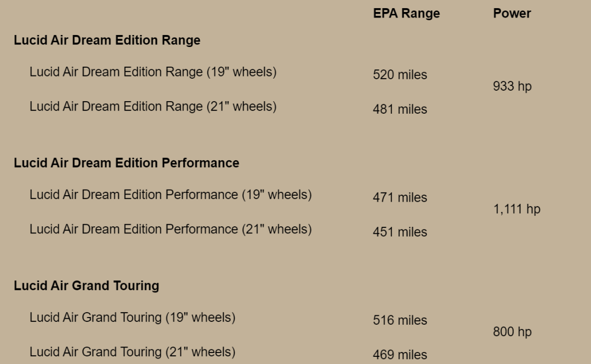Click the Dream Edition Performance 19" wheels row
The width and height of the screenshot is (591, 364).
click(x=171, y=195)
